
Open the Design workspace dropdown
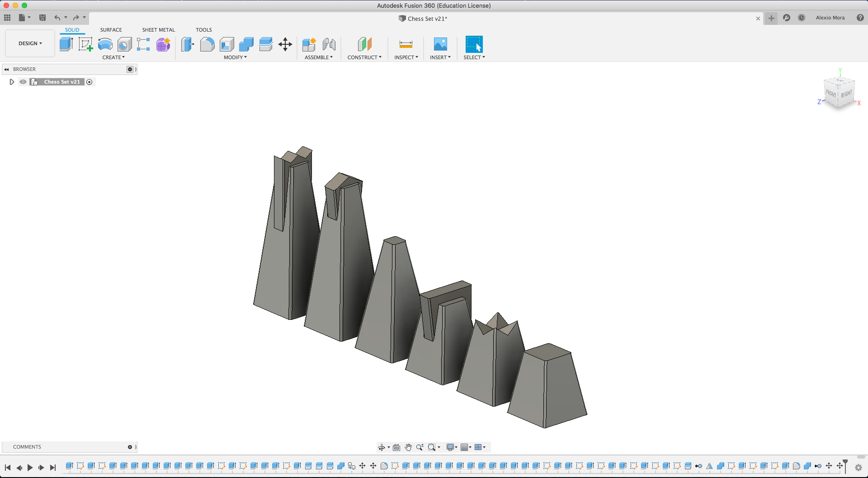30,43
